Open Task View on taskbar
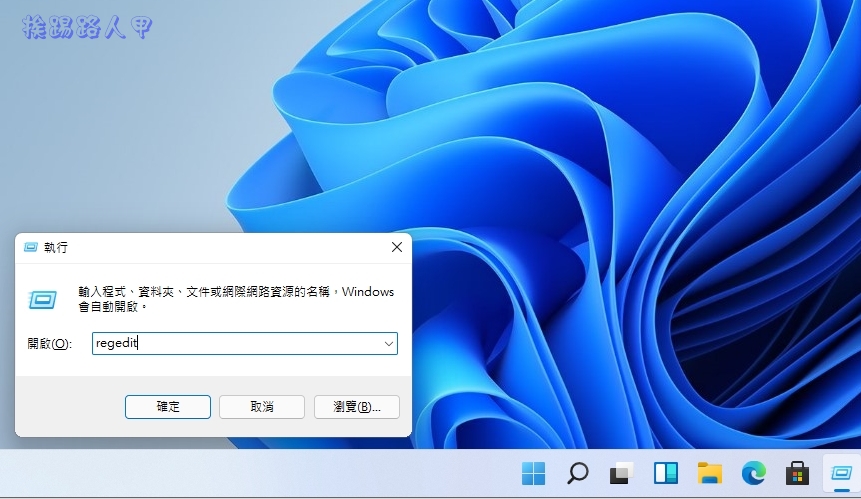This screenshot has height=499, width=861. pos(621,473)
